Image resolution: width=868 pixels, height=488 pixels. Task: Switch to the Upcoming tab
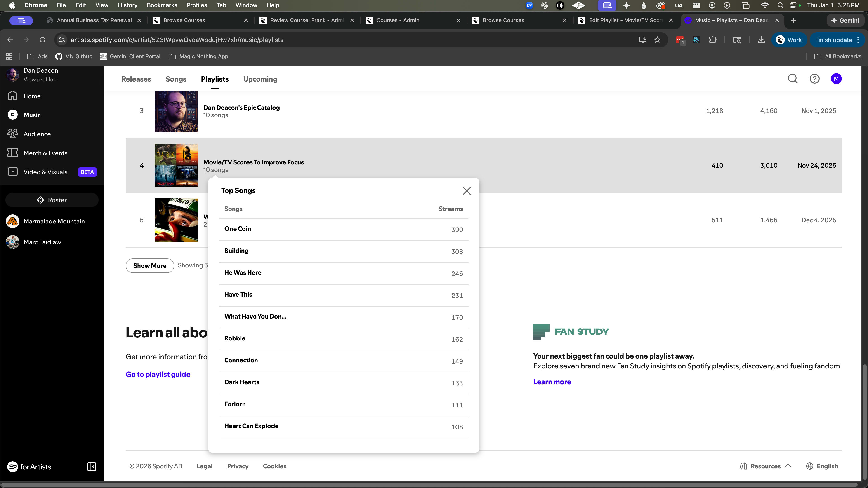(x=260, y=79)
